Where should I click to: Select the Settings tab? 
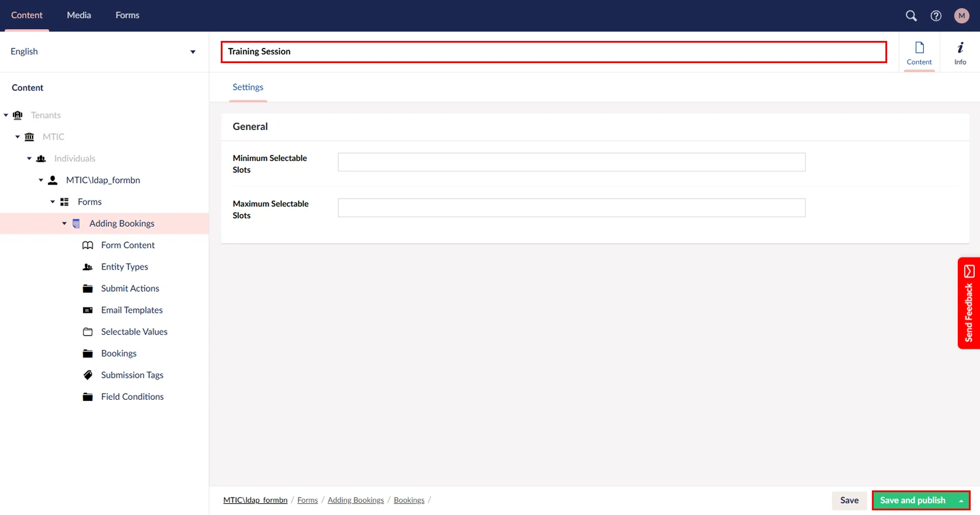pyautogui.click(x=248, y=87)
